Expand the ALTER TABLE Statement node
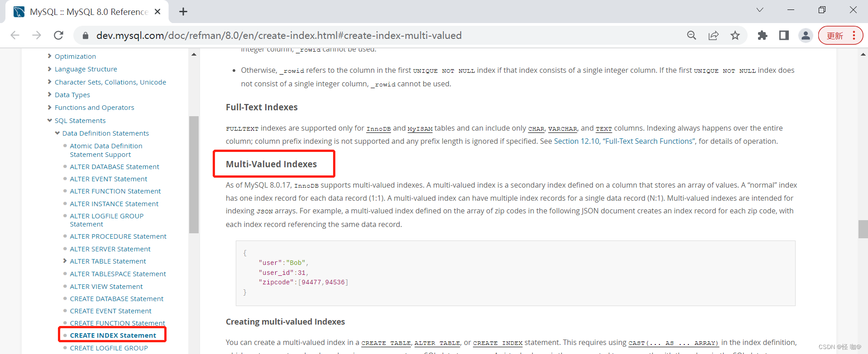868x354 pixels. pos(65,261)
